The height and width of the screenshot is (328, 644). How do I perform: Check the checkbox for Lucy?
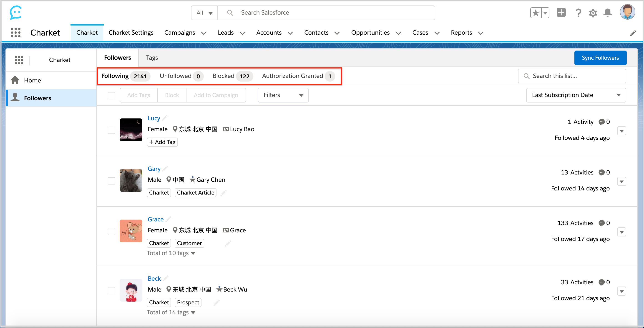111,130
